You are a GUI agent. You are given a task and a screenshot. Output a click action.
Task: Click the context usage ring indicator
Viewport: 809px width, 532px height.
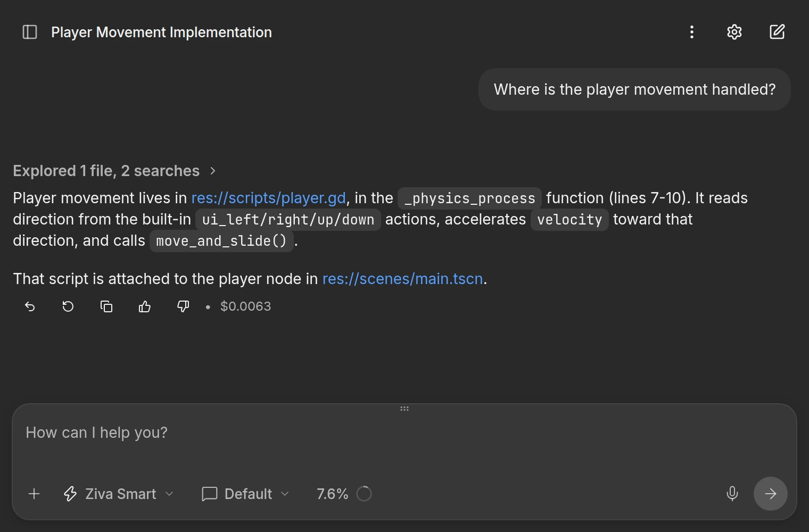(364, 494)
